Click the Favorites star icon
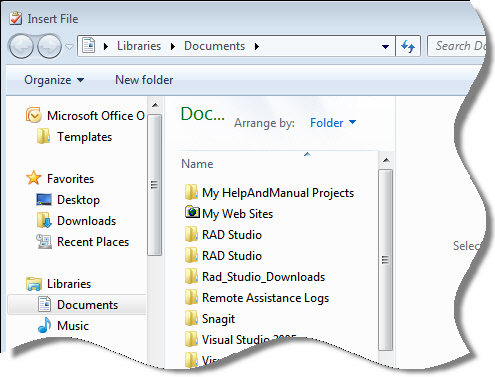495x377 pixels. (x=34, y=178)
